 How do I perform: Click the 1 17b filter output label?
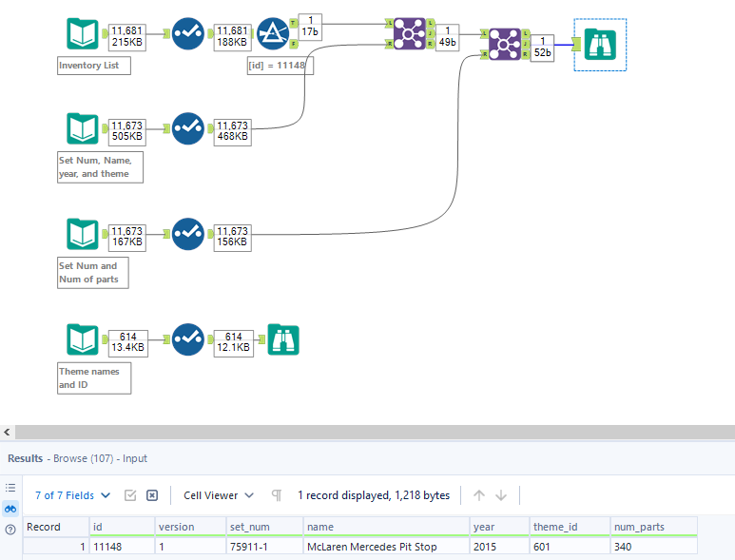point(310,27)
